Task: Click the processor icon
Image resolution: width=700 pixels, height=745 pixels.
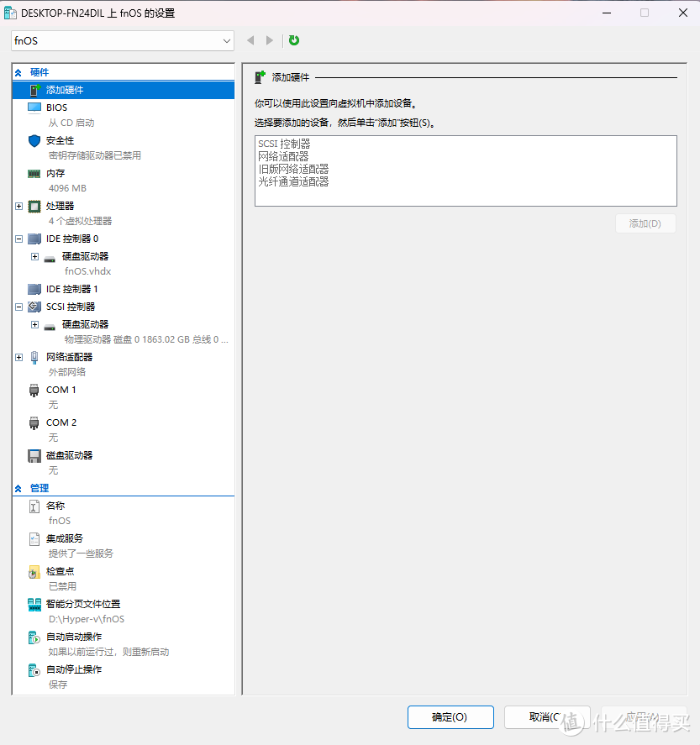Action: (x=34, y=207)
